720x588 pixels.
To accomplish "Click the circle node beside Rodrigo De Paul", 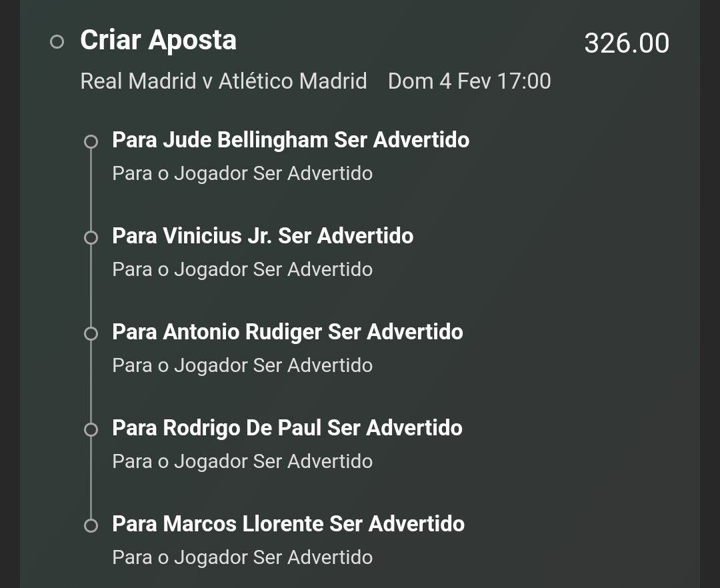I will point(91,429).
